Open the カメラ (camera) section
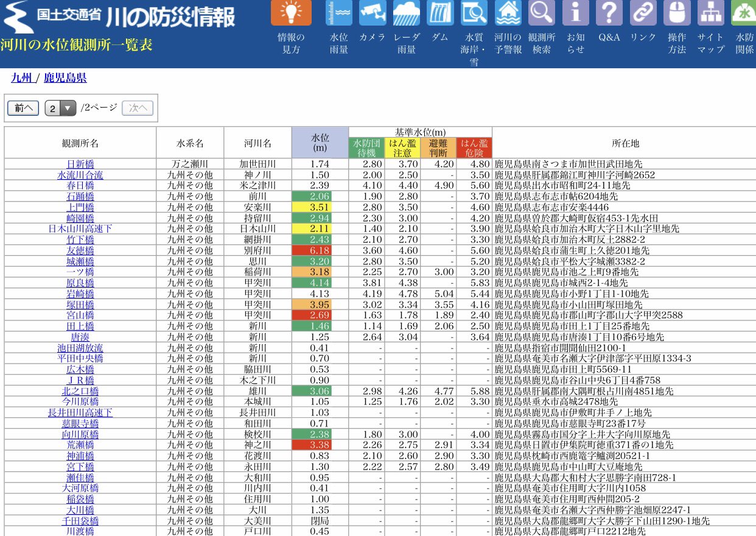Viewport: 756px width, 536px height. [371, 12]
